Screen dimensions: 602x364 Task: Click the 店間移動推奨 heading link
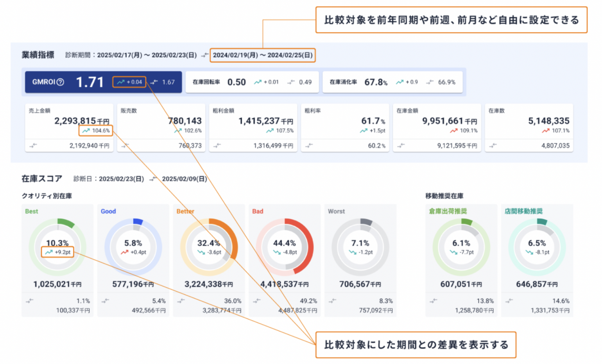(523, 211)
